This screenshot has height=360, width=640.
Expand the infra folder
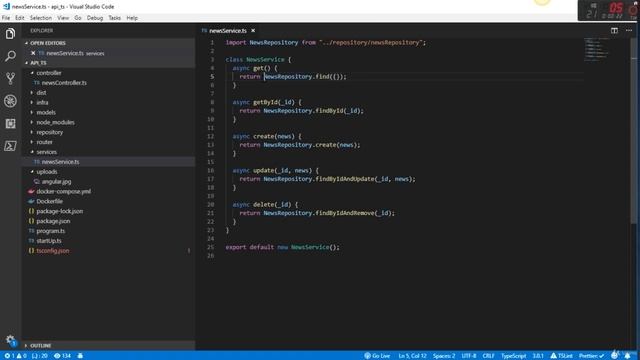pos(32,102)
